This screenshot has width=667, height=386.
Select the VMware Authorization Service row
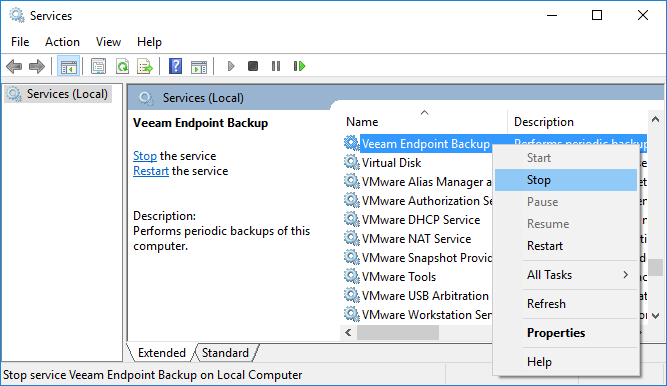[418, 200]
